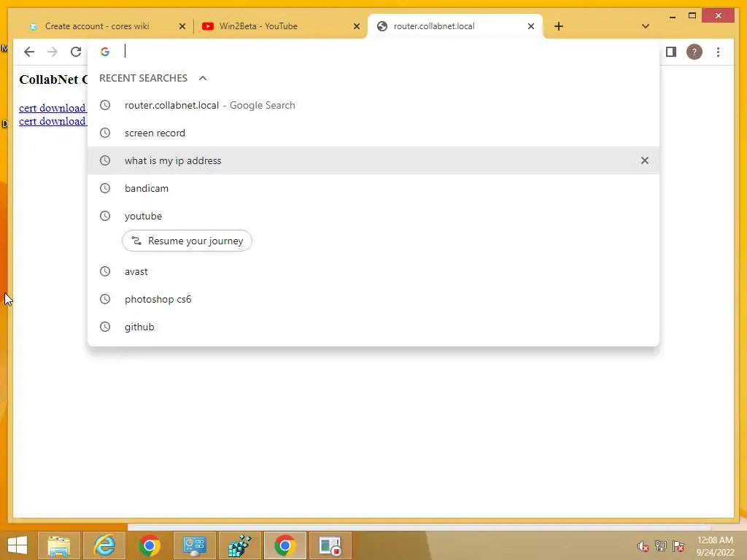Open Chrome three-dot menu

718,52
